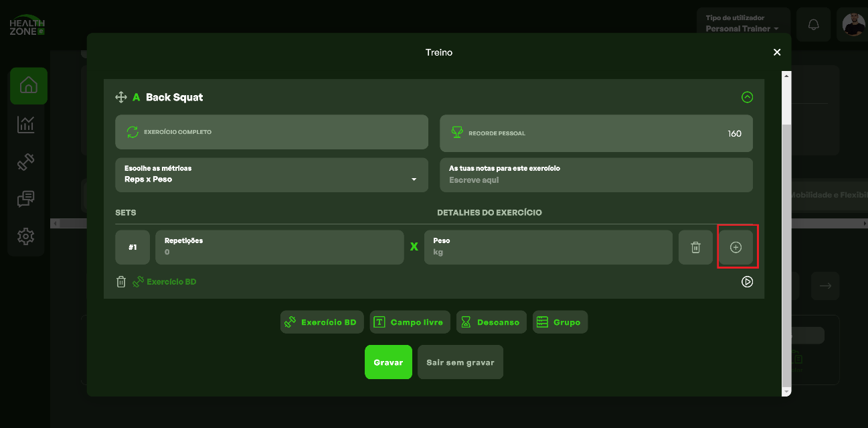Close the Treino dialog
The image size is (868, 428).
tap(777, 52)
